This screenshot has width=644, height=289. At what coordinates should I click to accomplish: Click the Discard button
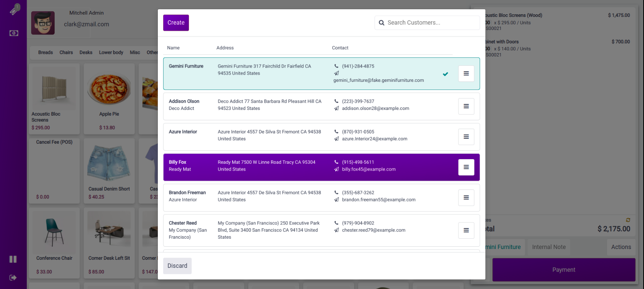[x=177, y=266]
